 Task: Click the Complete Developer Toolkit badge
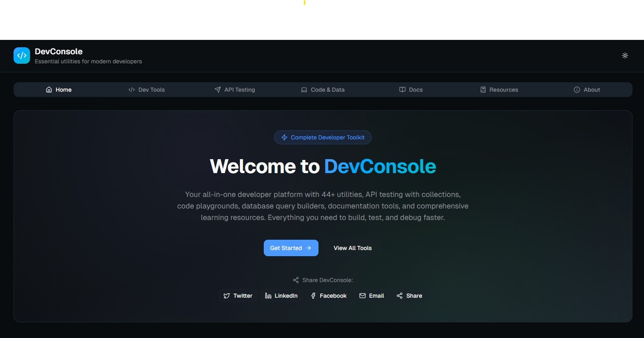coord(323,137)
